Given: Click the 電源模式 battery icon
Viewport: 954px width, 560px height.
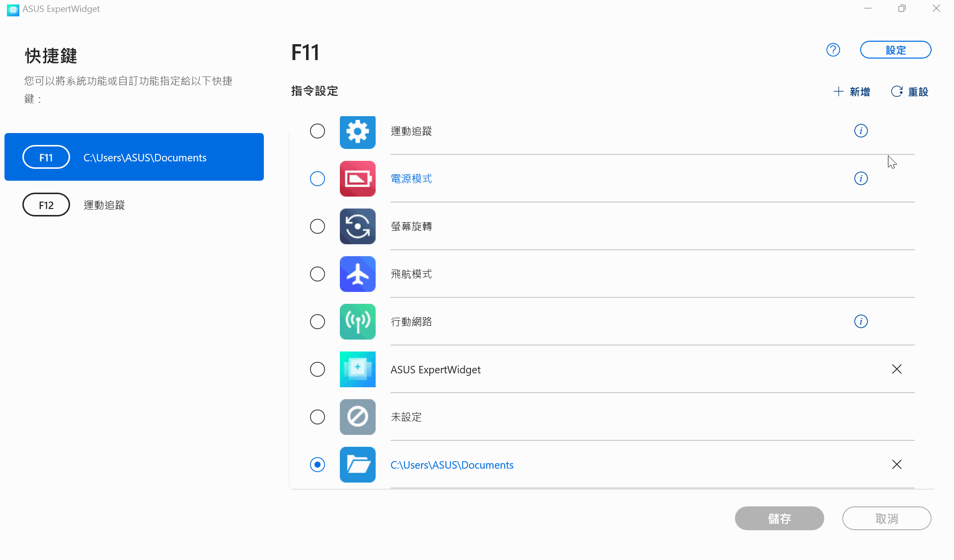Looking at the screenshot, I should click(358, 179).
